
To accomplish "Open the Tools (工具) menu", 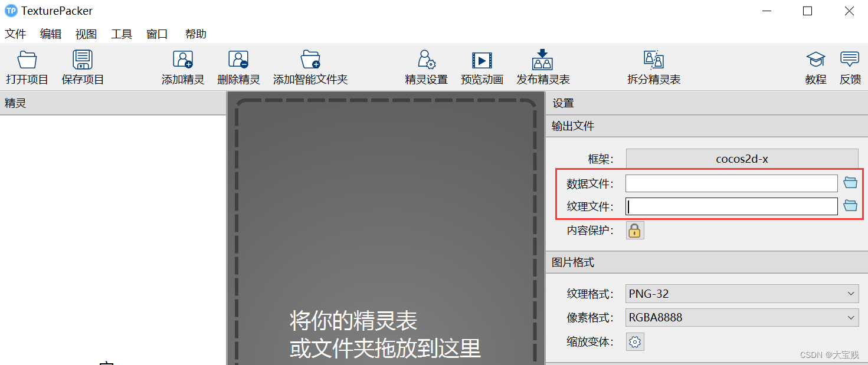I will [x=122, y=34].
